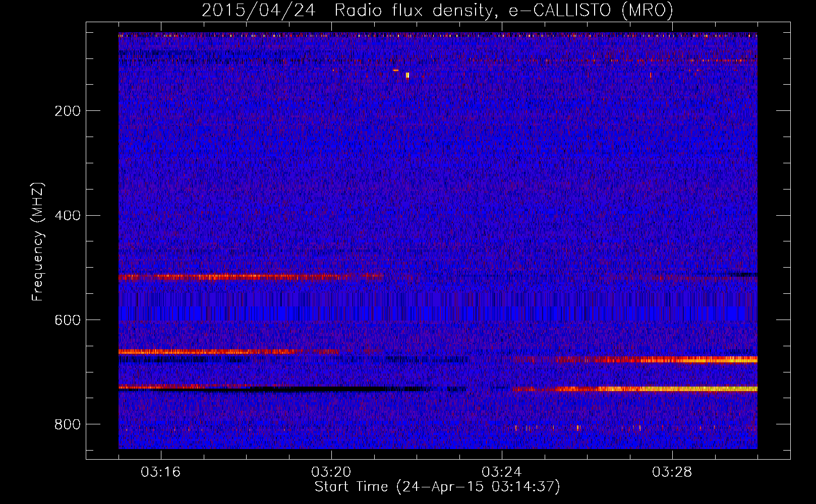816x504 pixels.
Task: Select the 400 frequency tick label
Action: (68, 216)
